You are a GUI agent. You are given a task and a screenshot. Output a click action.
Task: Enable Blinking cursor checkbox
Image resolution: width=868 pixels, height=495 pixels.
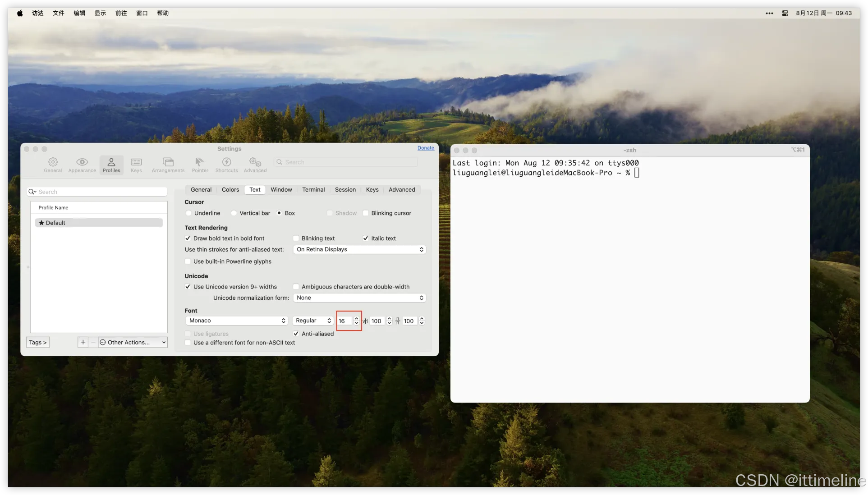coord(366,213)
